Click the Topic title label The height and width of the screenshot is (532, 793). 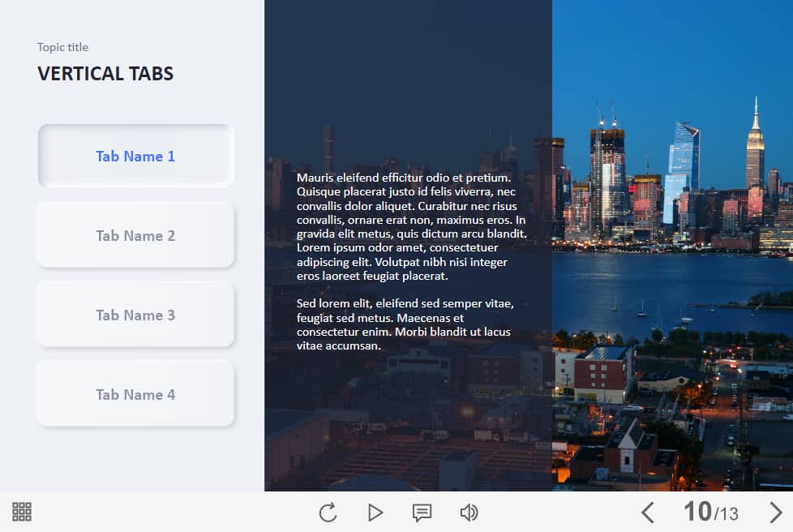pos(63,47)
